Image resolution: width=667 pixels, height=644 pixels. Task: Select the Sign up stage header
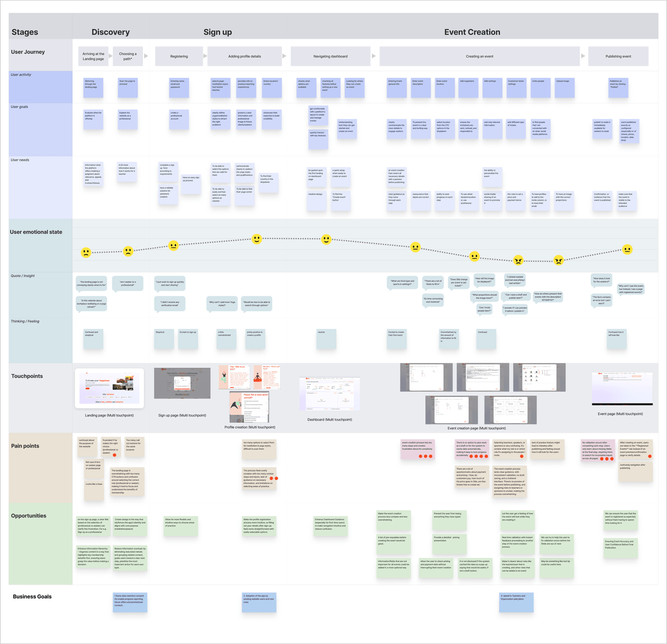[x=218, y=32]
